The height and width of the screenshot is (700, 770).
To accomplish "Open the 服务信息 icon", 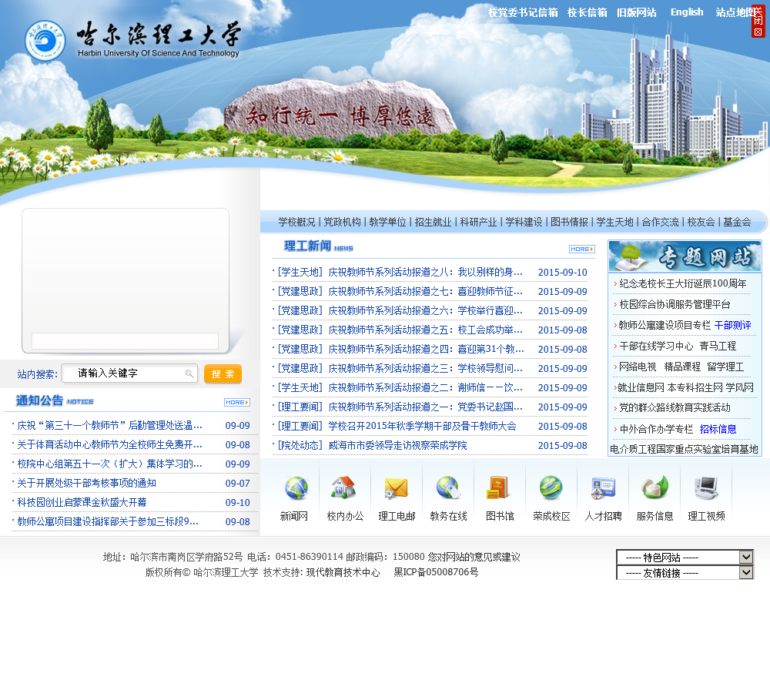I will coord(655,487).
